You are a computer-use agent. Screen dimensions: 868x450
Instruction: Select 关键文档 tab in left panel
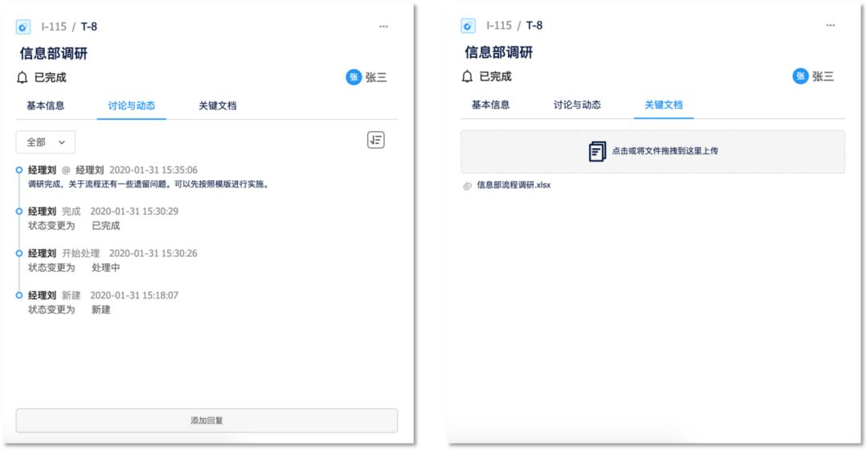point(218,105)
